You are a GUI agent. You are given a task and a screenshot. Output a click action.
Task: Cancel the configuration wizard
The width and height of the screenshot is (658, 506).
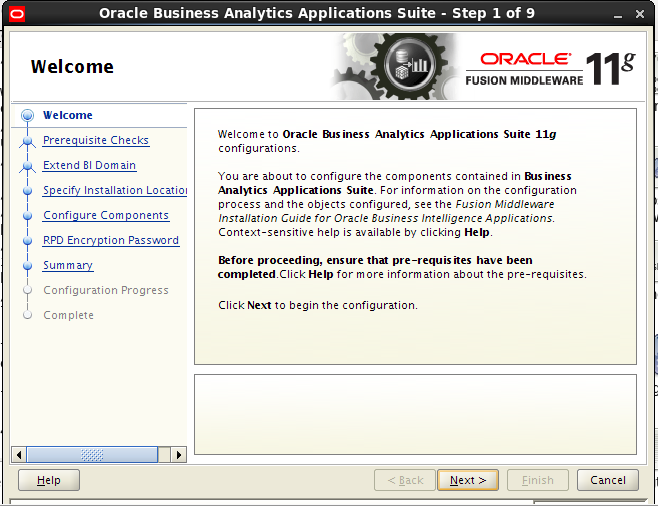(608, 480)
